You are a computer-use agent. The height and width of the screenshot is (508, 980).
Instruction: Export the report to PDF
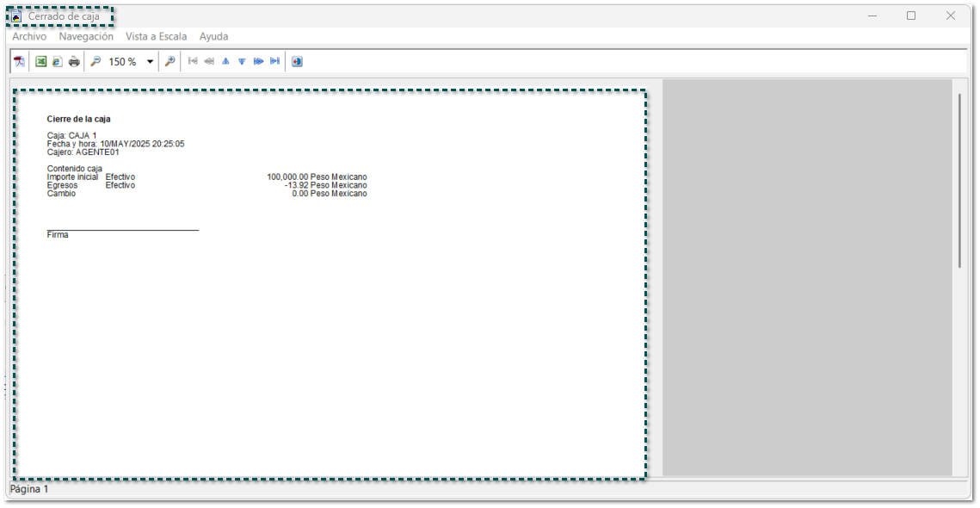(20, 61)
